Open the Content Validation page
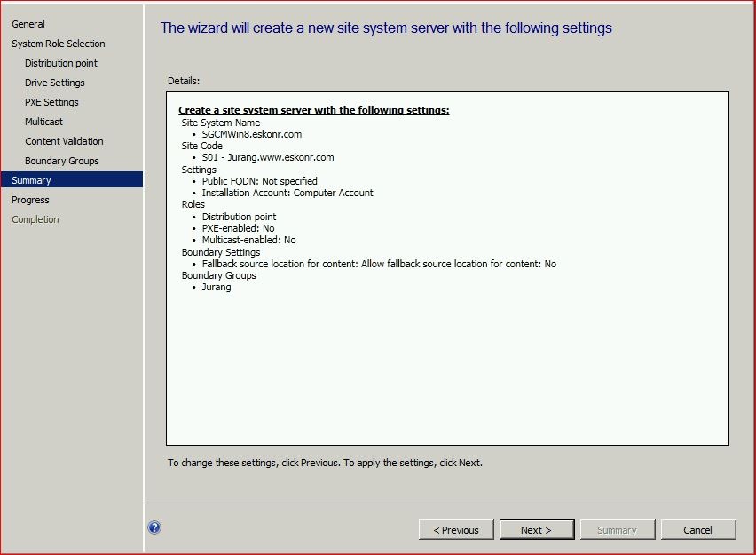The image size is (756, 555). (66, 141)
